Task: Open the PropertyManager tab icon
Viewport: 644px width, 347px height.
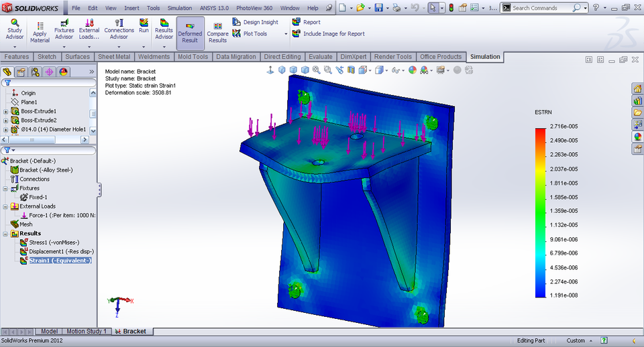Action: pyautogui.click(x=21, y=72)
